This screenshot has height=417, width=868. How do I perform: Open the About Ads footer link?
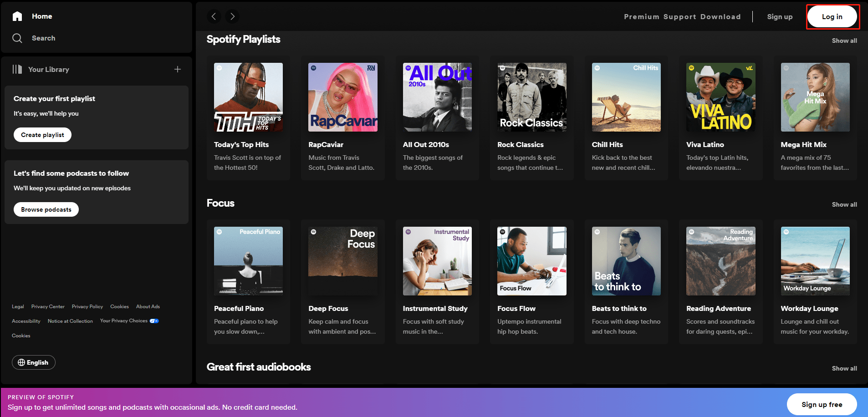(148, 306)
